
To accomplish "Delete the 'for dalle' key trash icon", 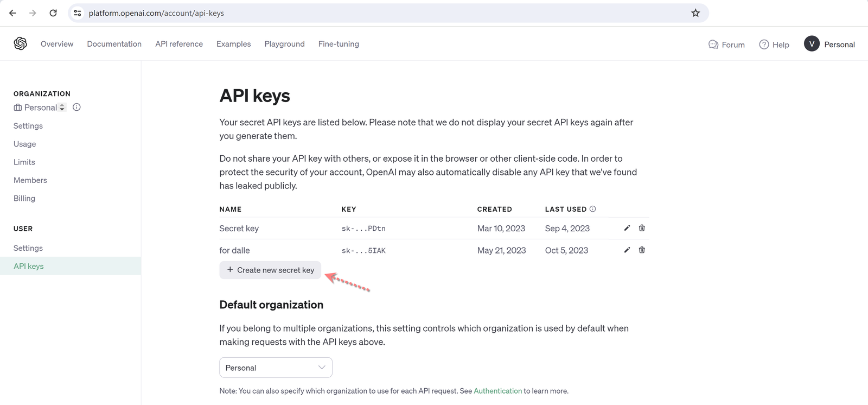I will coord(642,250).
